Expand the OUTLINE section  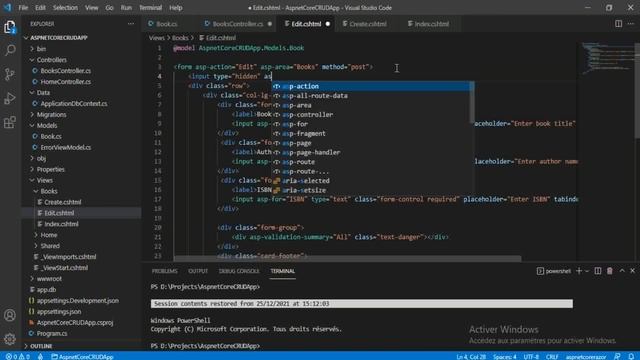pos(41,346)
